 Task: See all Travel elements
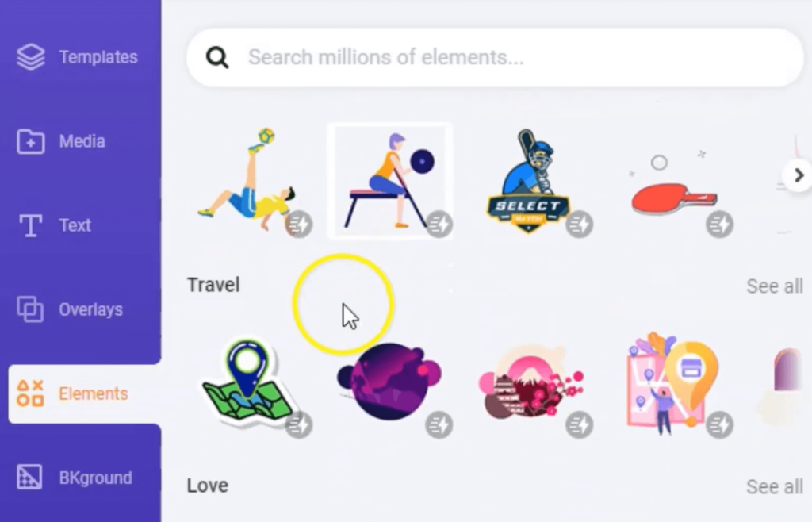[774, 286]
